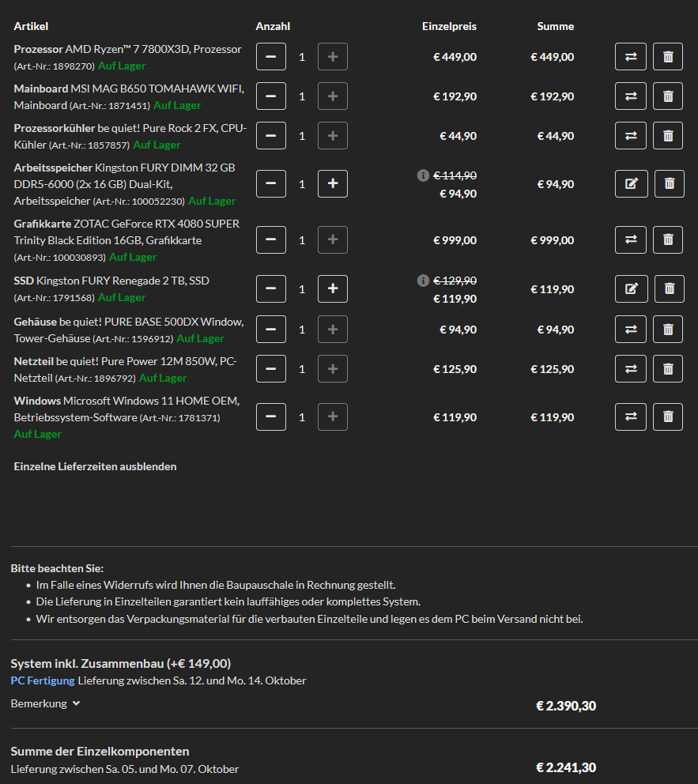The image size is (698, 784).
Task: Increase quantity of ZOTAC RTX 4080 SUPER
Action: point(333,239)
